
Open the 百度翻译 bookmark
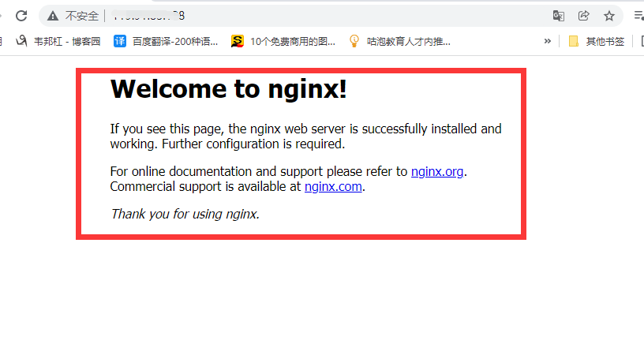pos(166,41)
